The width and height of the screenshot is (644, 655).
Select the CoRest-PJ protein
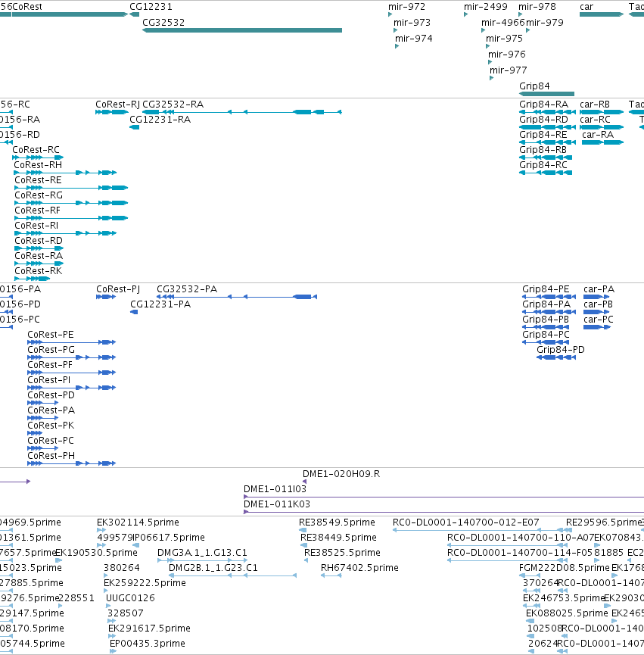(x=106, y=297)
